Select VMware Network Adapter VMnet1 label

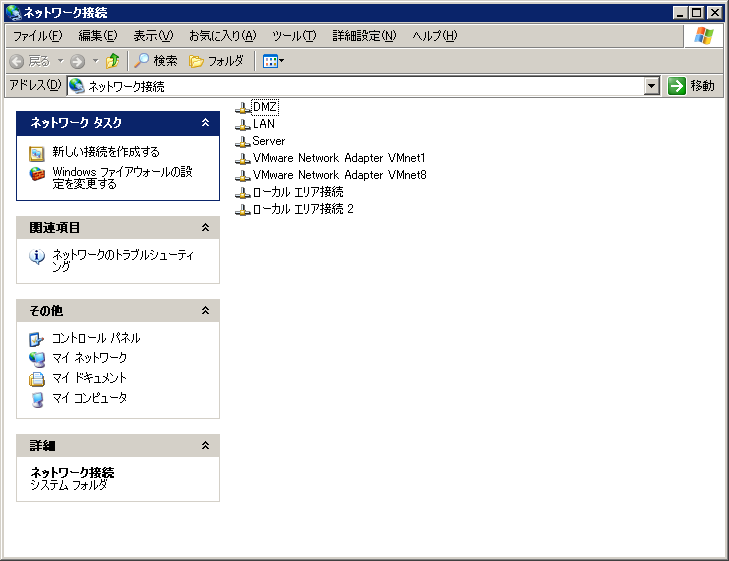click(339, 158)
